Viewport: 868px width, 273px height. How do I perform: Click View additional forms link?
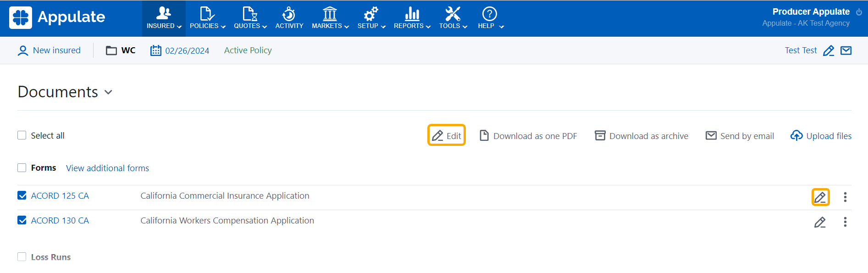107,168
